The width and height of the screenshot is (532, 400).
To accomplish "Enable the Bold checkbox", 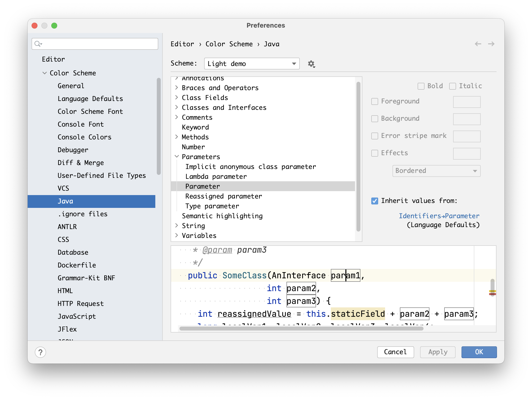I will click(421, 86).
